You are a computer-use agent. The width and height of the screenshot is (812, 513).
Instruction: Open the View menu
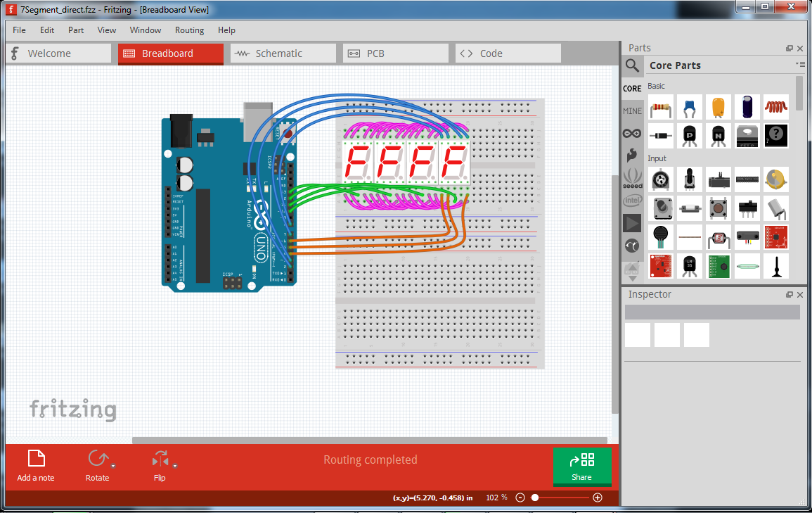[107, 30]
